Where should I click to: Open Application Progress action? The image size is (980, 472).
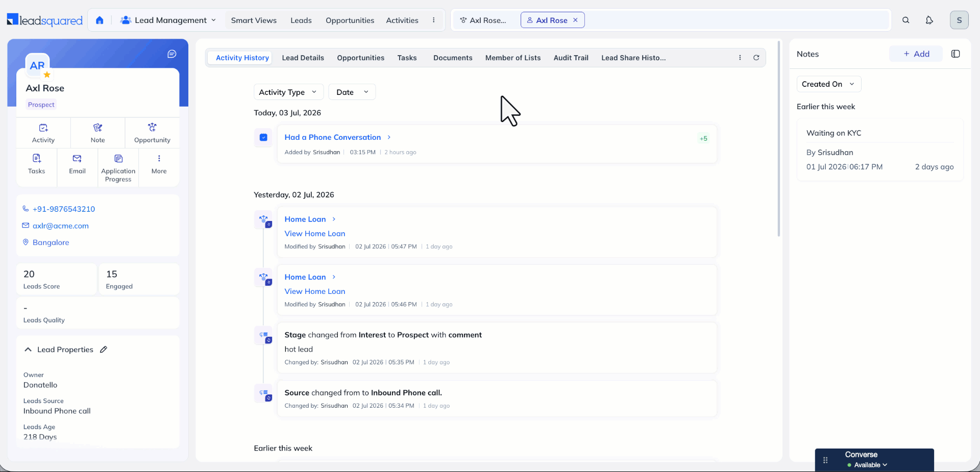pos(118,168)
